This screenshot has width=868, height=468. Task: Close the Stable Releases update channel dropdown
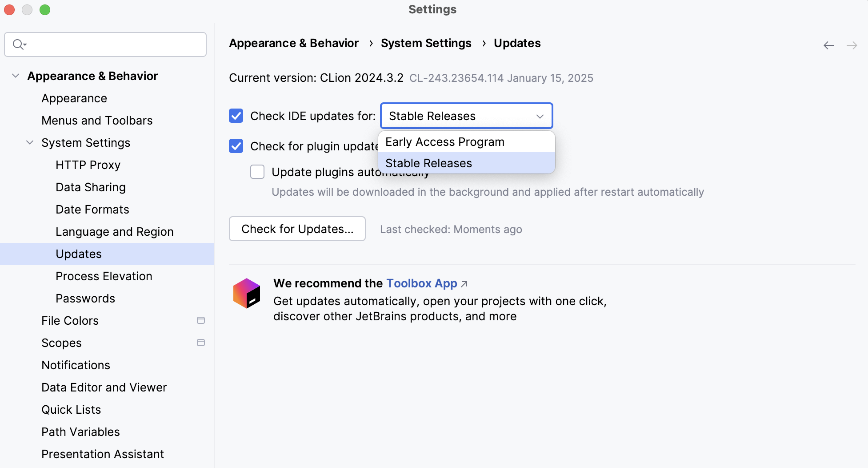pyautogui.click(x=540, y=116)
